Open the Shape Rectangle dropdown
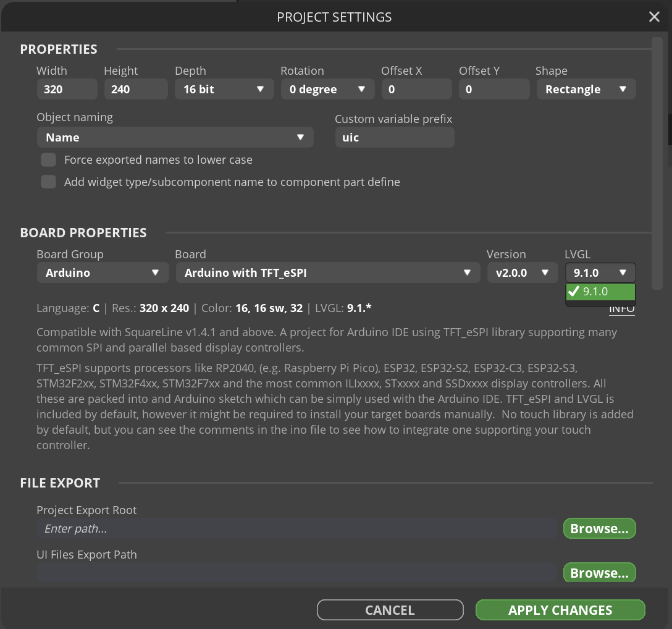 click(x=585, y=90)
